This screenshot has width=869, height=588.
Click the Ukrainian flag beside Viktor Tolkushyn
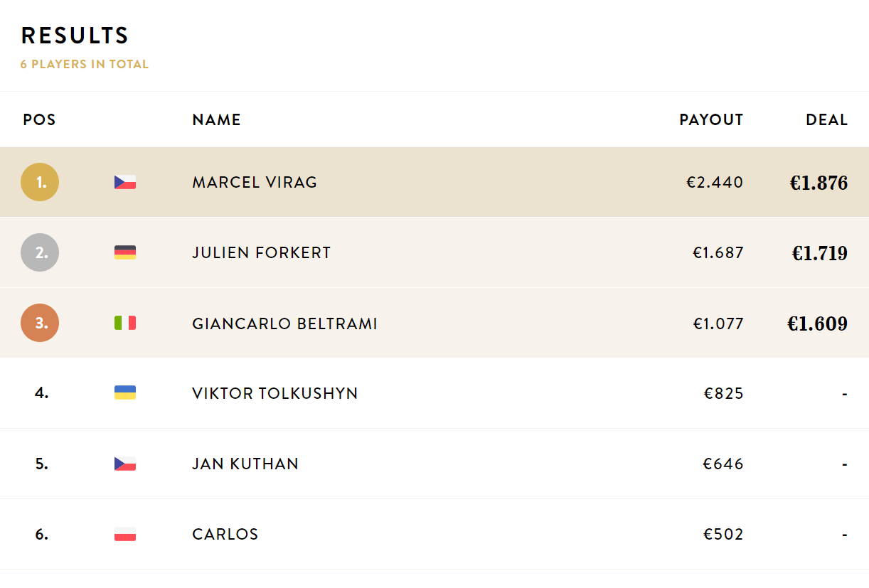click(x=125, y=392)
